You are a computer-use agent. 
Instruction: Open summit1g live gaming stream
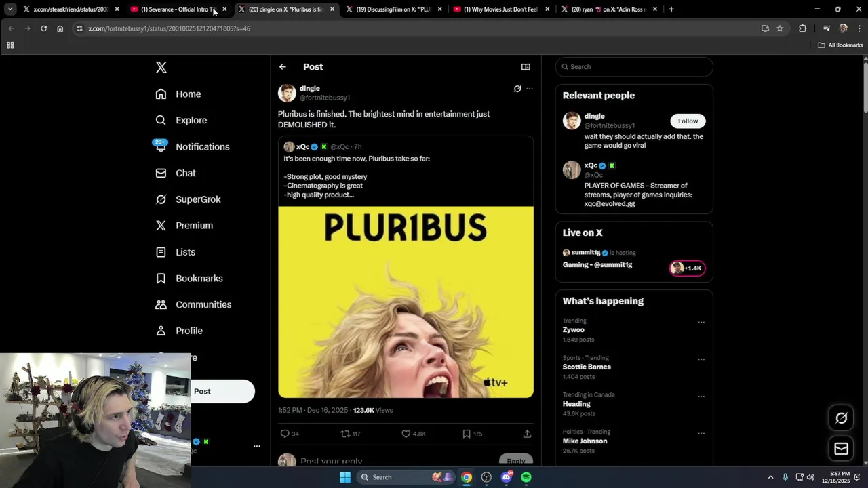click(597, 265)
